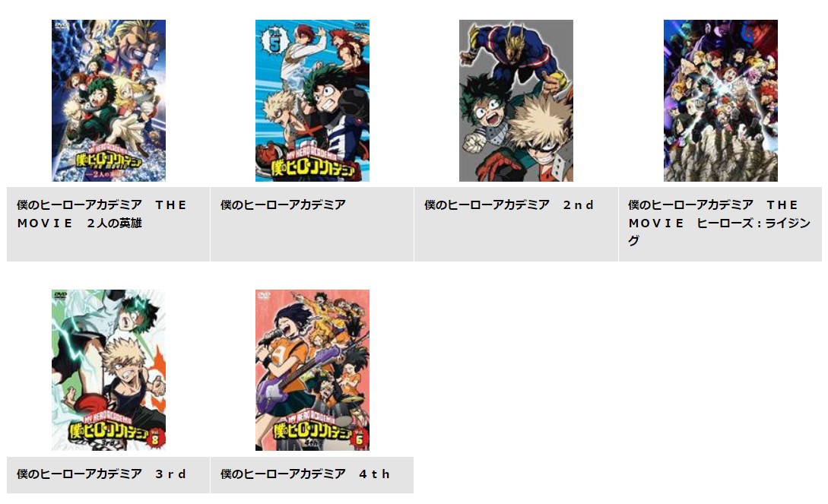Image resolution: width=828 pixels, height=504 pixels.
Task: Select the 3rd season Vol. 8 cover image
Action: (108, 370)
